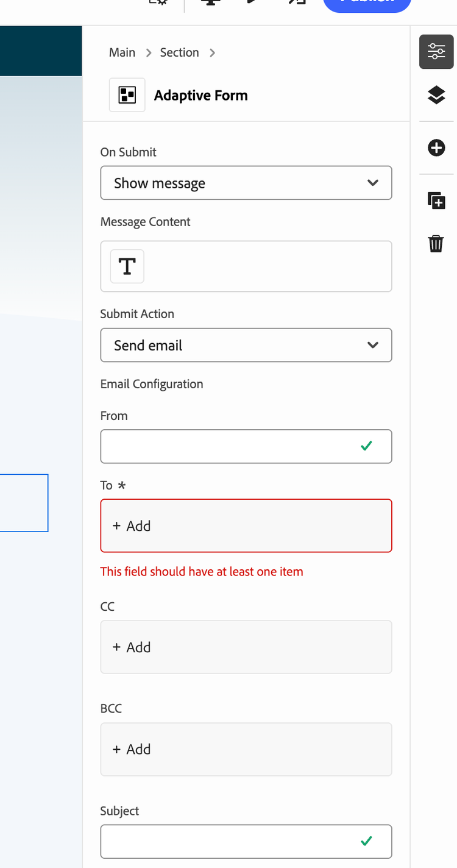Click the On Submit label
Screen dimensions: 457x868
pos(129,152)
